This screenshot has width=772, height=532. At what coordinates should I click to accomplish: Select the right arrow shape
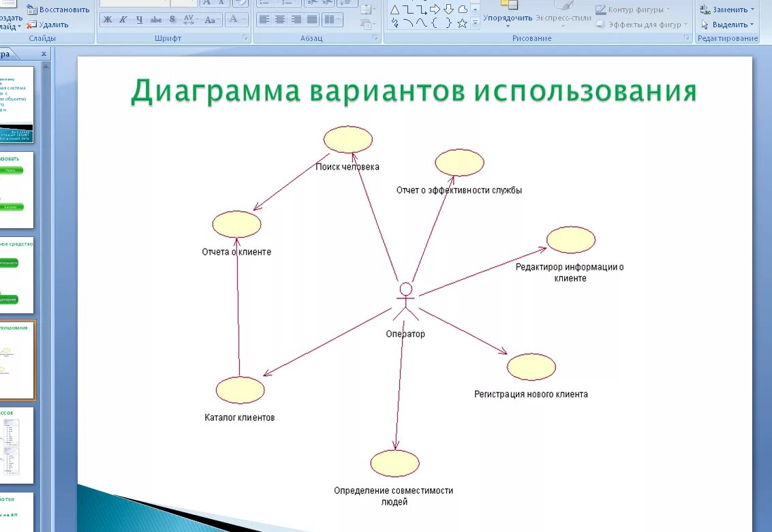coord(435,10)
